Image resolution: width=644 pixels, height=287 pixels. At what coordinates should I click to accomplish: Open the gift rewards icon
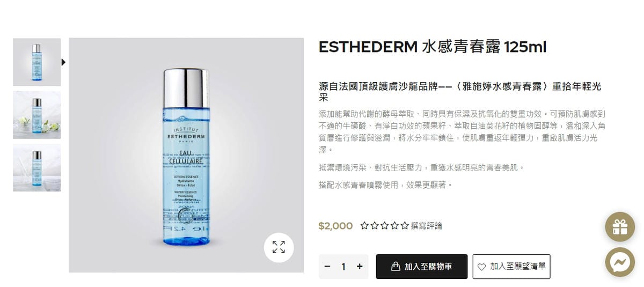(x=620, y=227)
